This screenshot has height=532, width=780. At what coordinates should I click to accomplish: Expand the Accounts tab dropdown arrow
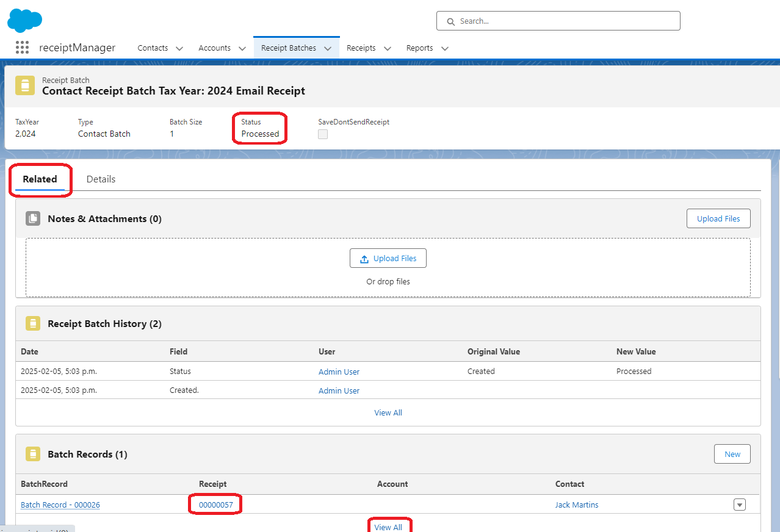[242, 48]
